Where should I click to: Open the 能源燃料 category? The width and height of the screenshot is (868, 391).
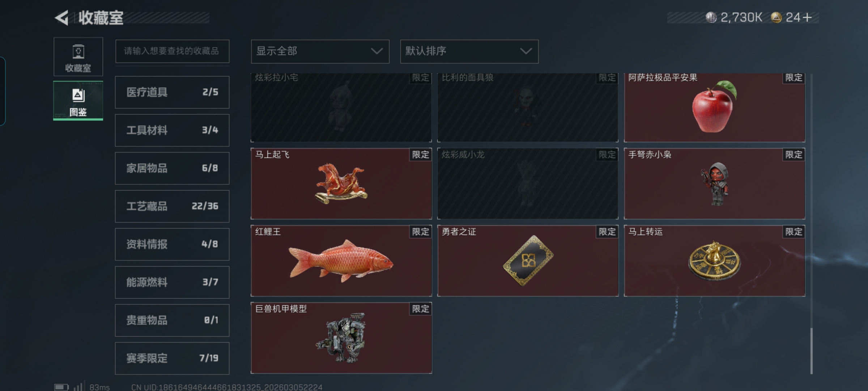[172, 282]
